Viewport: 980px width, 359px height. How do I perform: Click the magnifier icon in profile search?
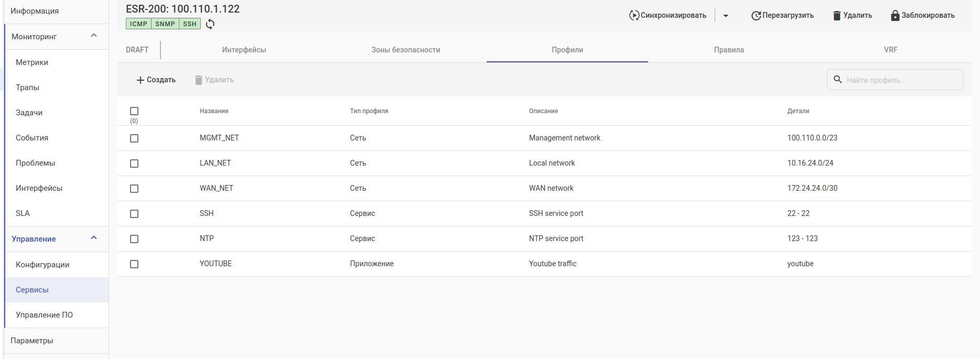pos(838,80)
